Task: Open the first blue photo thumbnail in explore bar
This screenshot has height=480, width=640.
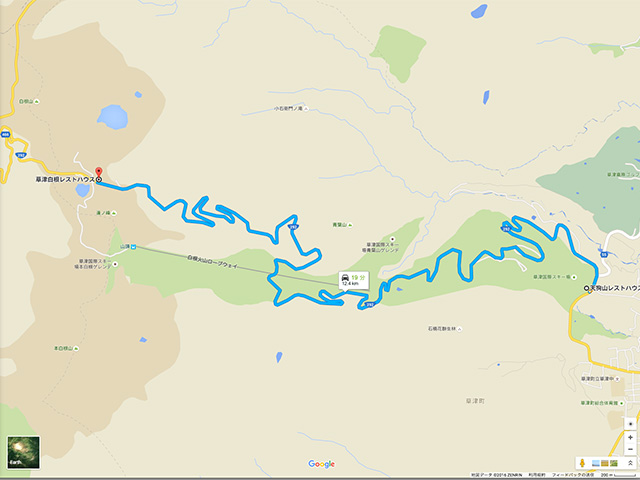Action: tap(596, 463)
